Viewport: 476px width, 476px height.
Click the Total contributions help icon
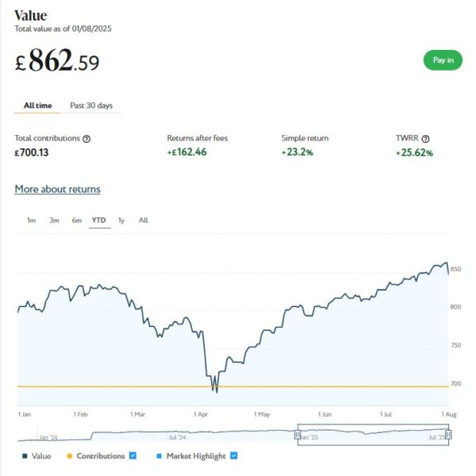(x=86, y=139)
